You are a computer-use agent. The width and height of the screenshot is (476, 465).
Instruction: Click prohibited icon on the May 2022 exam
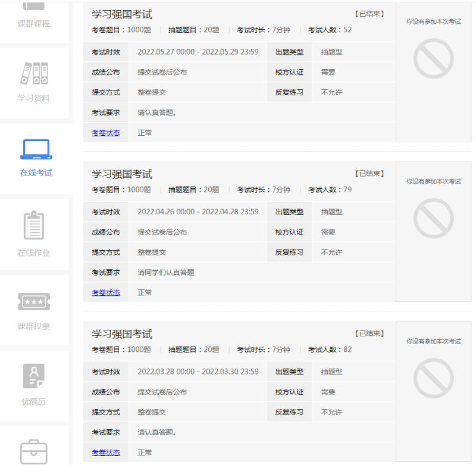[x=433, y=59]
